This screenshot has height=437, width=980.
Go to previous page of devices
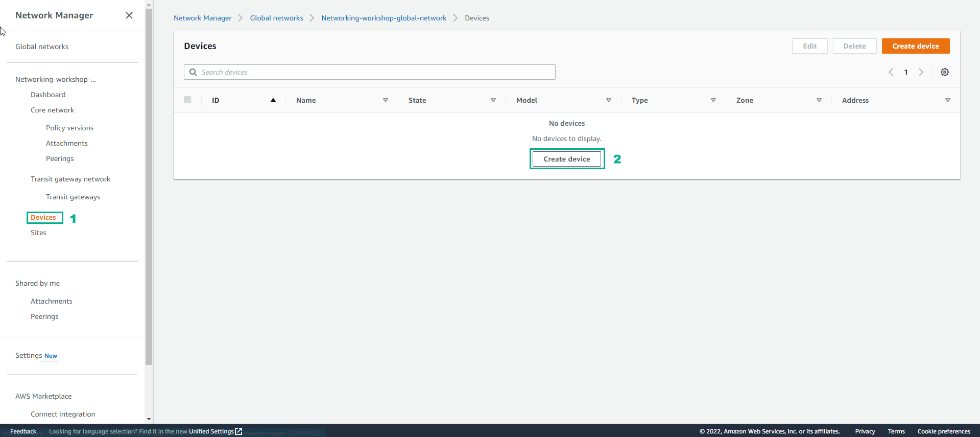pos(891,72)
